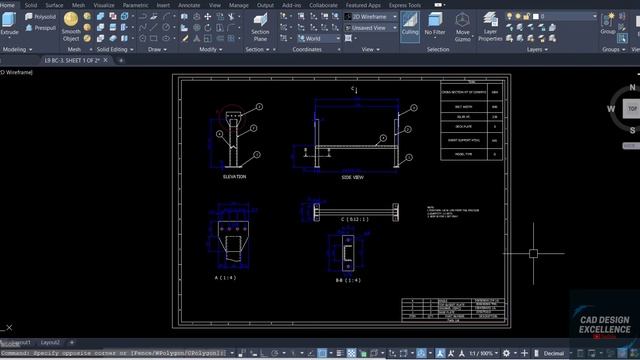The width and height of the screenshot is (640, 360).
Task: Close the L9 BC-3 SHEET 1 OF 2 drawing tab
Action: [x=106, y=60]
